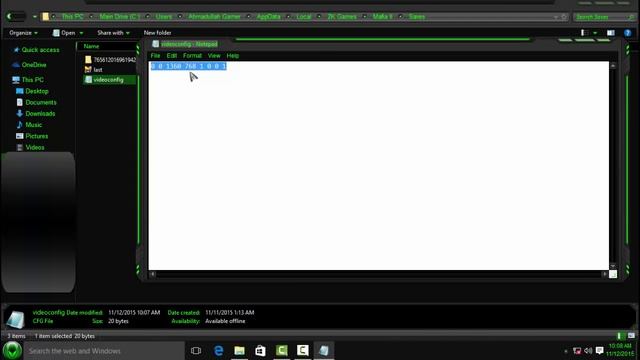Open the Notepad View menu
640x360 pixels.
tap(214, 56)
